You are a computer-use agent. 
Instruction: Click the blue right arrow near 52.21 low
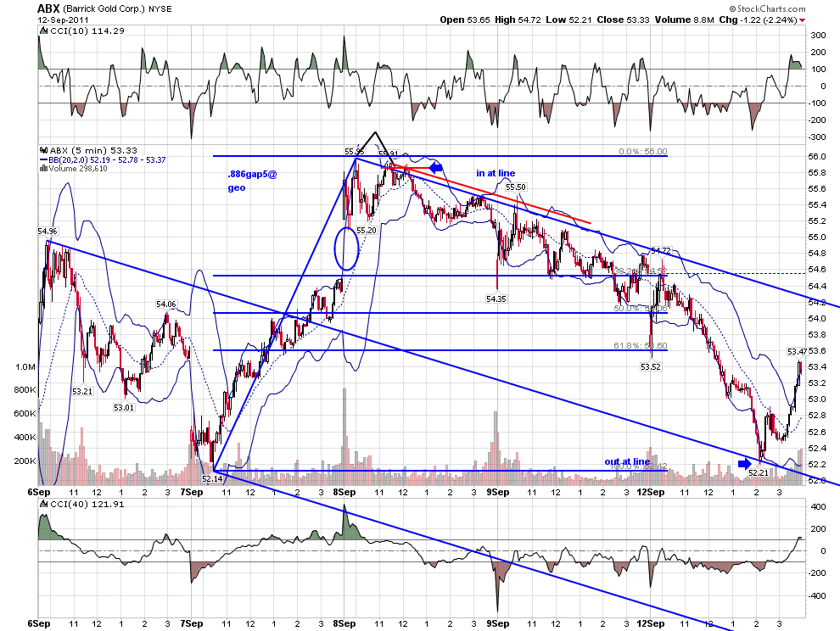pyautogui.click(x=745, y=464)
